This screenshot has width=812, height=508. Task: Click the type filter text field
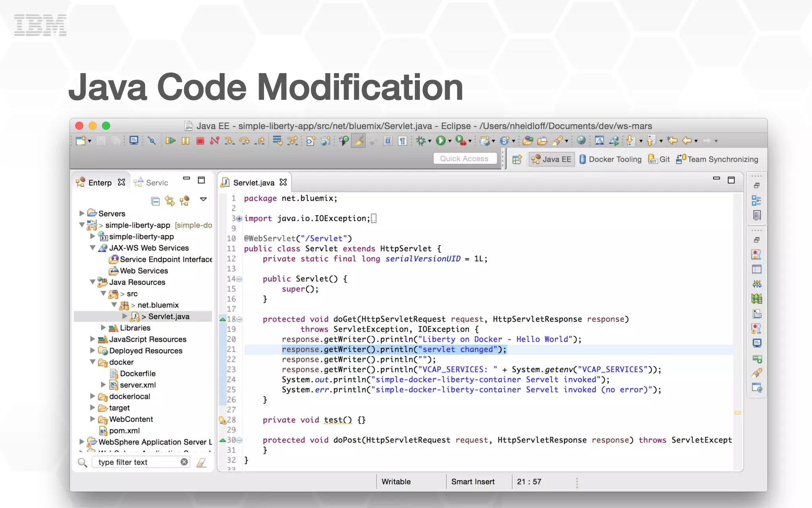point(141,462)
